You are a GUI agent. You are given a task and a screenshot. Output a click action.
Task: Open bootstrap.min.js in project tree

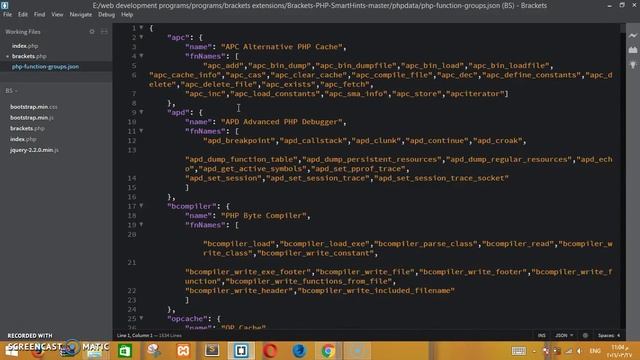31,118
